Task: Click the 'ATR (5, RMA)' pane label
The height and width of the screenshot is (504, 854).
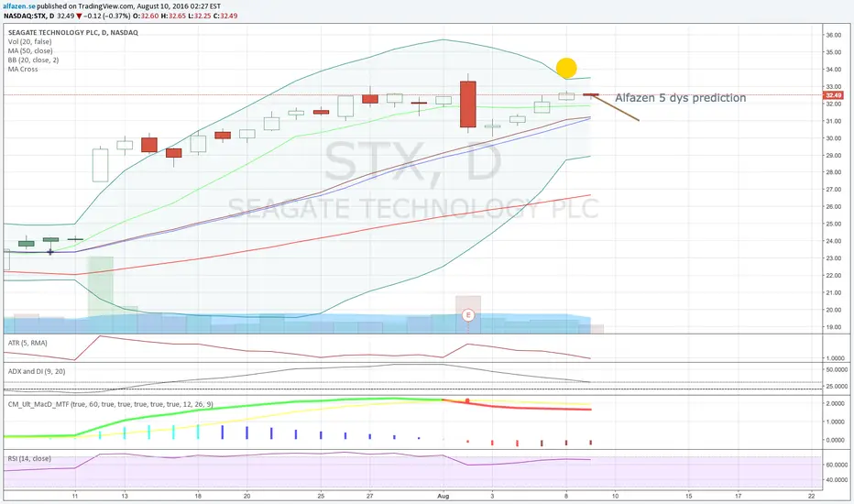Action: [27, 343]
